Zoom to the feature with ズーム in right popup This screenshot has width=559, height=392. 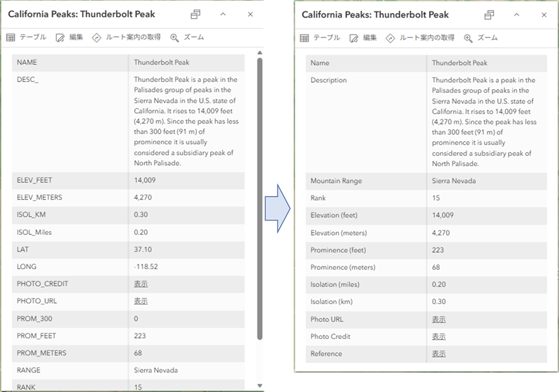[x=480, y=38]
